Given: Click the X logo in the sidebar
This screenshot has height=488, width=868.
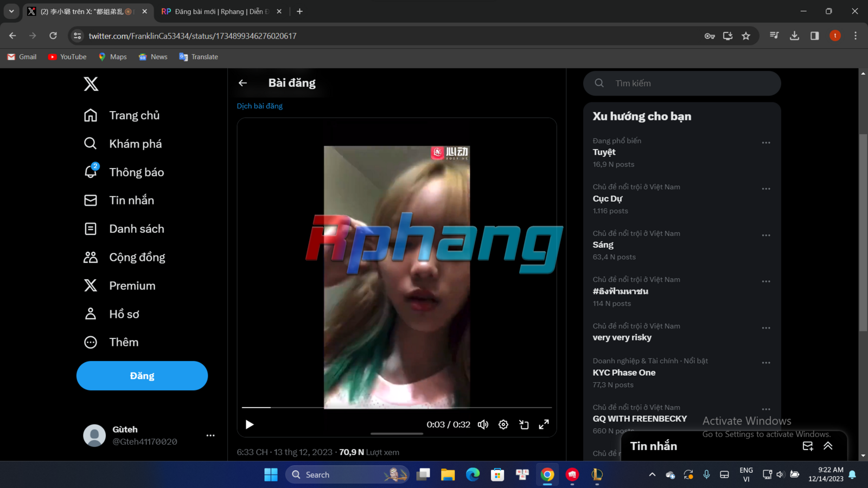Looking at the screenshot, I should [91, 84].
